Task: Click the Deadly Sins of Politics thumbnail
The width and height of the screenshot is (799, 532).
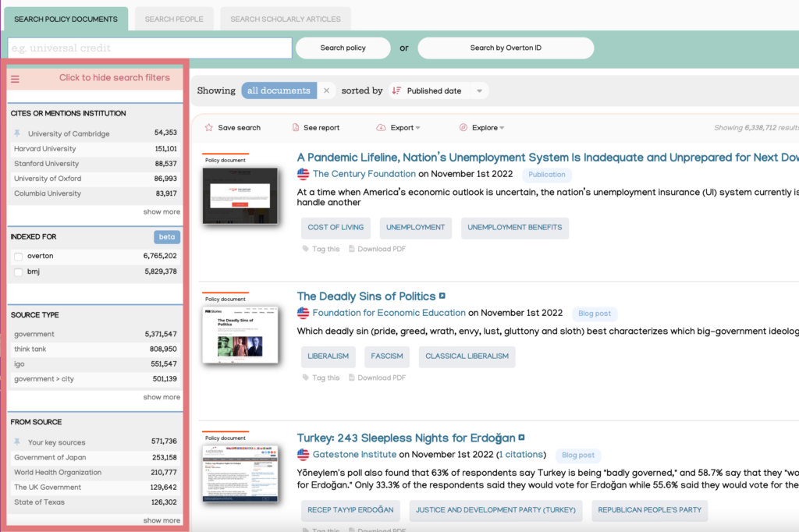Action: [240, 335]
